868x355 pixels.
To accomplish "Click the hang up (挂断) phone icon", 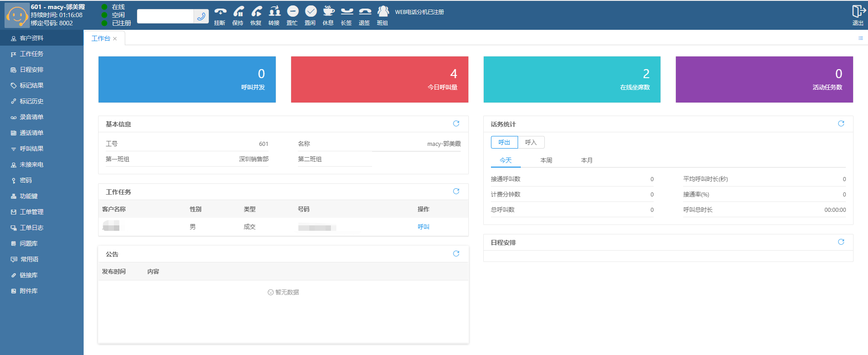I will tap(220, 12).
